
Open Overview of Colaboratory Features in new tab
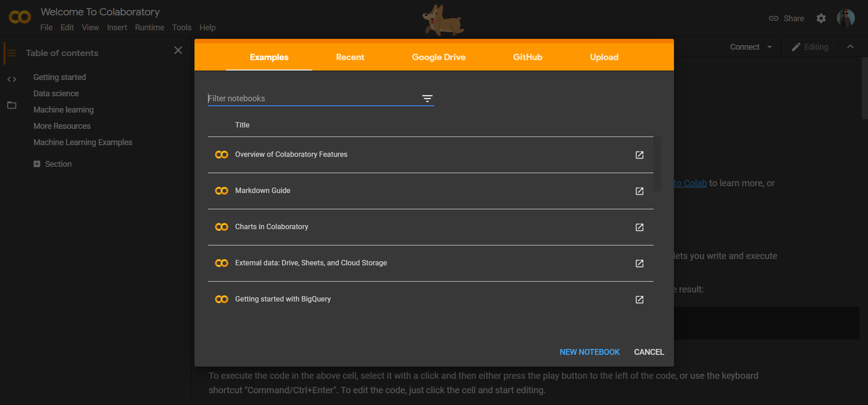click(x=639, y=155)
